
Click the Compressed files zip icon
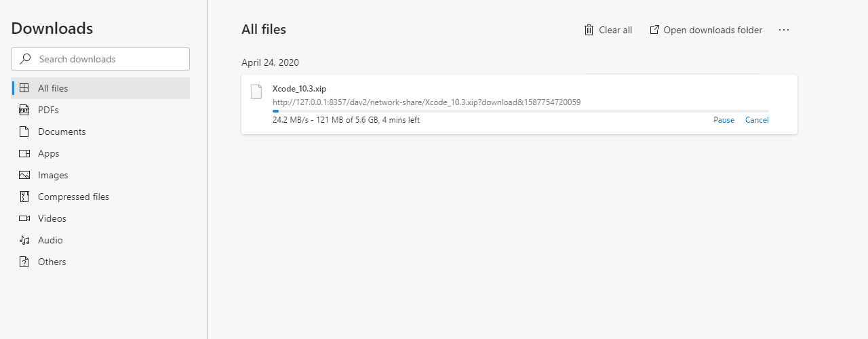tap(24, 197)
